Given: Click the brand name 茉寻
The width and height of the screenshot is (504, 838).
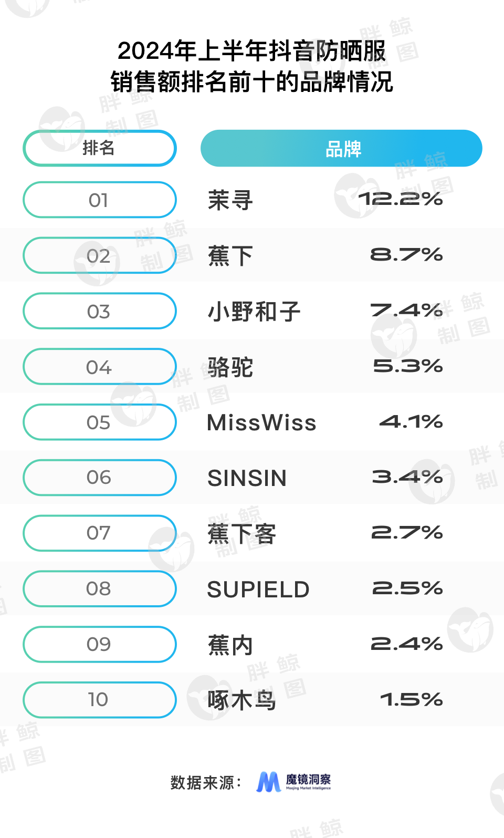Looking at the screenshot, I should pyautogui.click(x=230, y=200).
